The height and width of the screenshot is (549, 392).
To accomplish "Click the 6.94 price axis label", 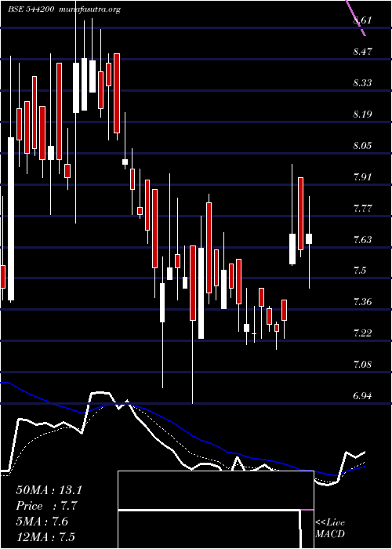I will point(362,396).
